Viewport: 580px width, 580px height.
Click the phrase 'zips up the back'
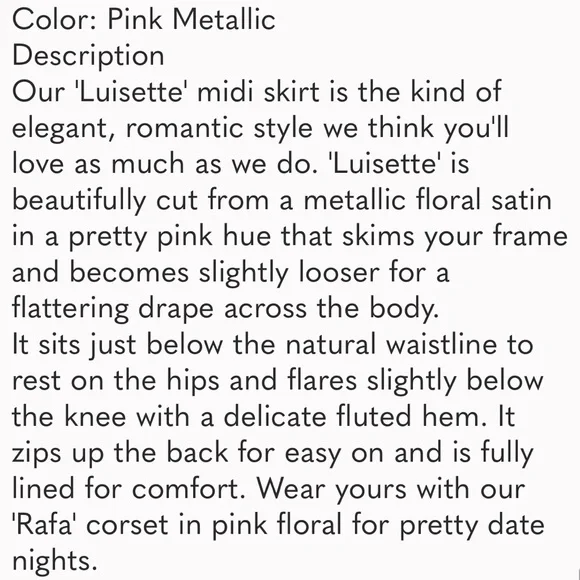[120, 453]
